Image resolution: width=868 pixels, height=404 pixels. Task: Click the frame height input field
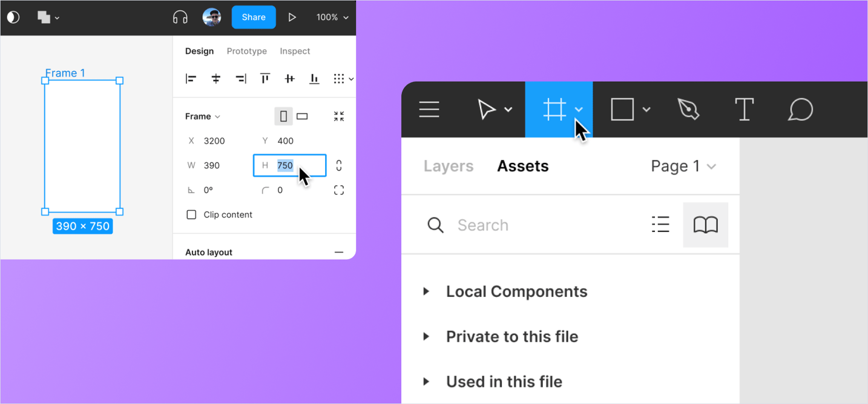pos(289,165)
